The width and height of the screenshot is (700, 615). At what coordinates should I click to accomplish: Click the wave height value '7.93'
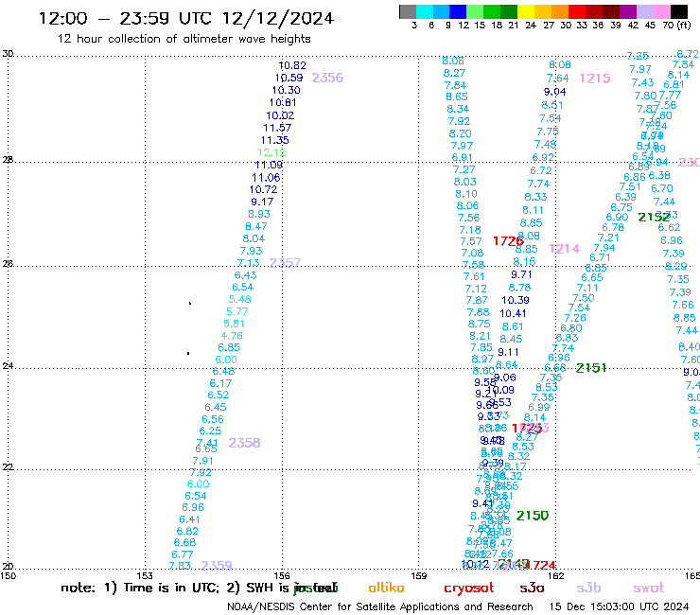251,251
